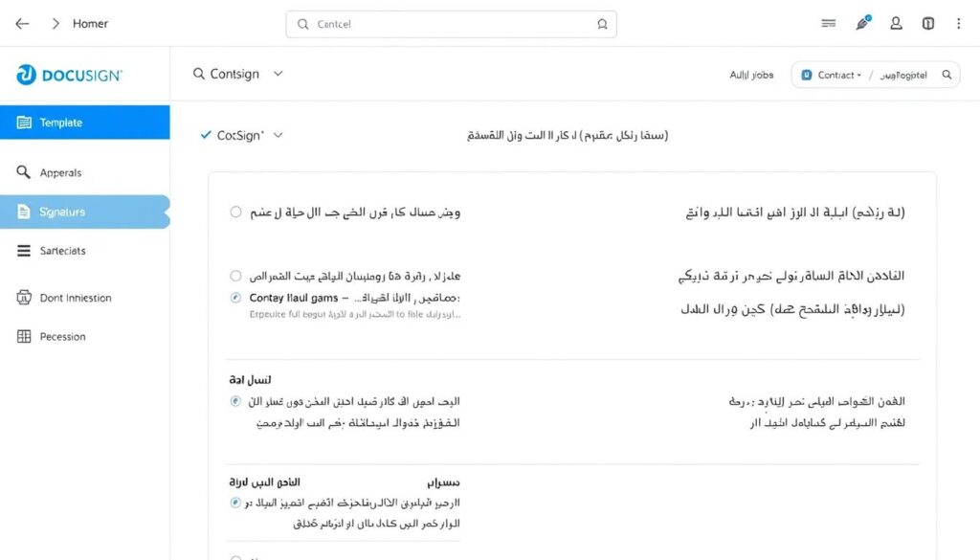Click the Aullj jobs link

[x=751, y=75]
